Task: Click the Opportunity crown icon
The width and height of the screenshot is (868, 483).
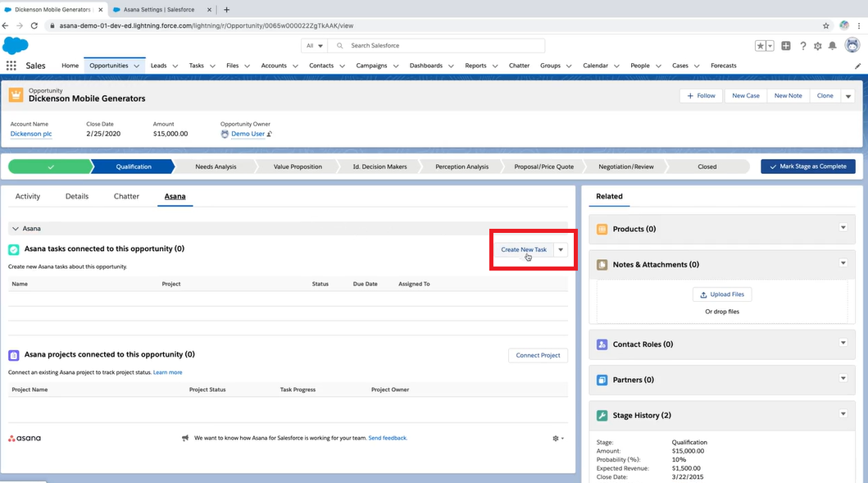Action: tap(16, 95)
